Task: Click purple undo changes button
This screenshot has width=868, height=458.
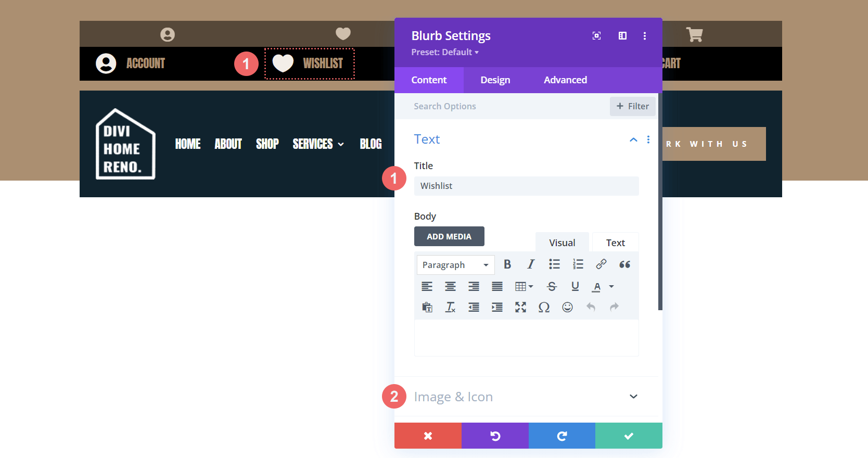Action: pyautogui.click(x=495, y=436)
